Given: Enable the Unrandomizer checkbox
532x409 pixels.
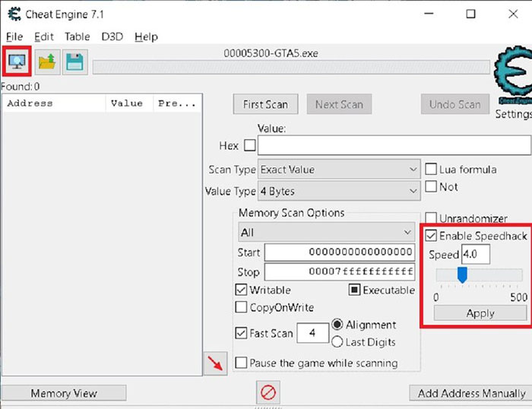Looking at the screenshot, I should (x=431, y=217).
